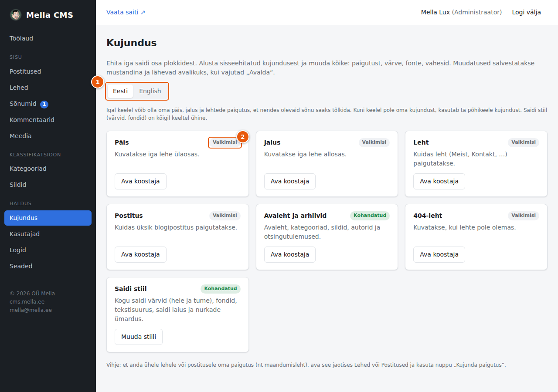Click the Vaikimisi badge on Jalus card
The image size is (558, 392).
(x=374, y=142)
